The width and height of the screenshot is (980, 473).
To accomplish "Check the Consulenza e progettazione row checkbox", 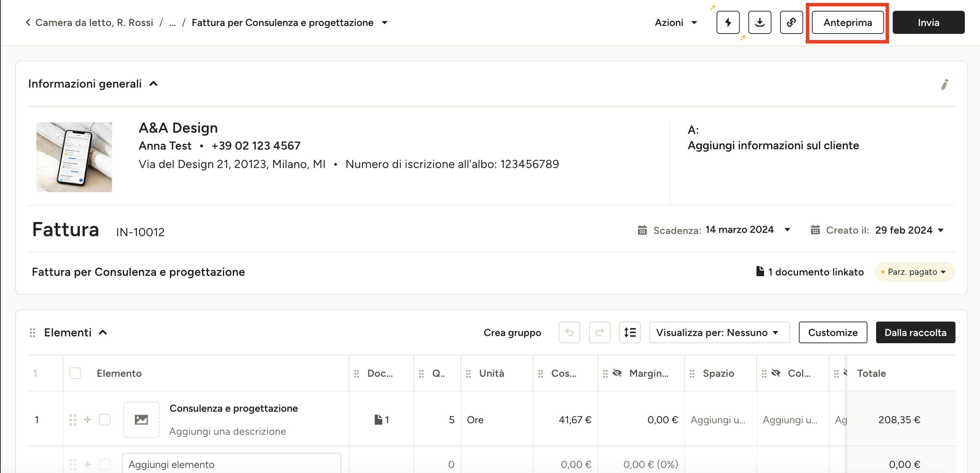I will 105,419.
